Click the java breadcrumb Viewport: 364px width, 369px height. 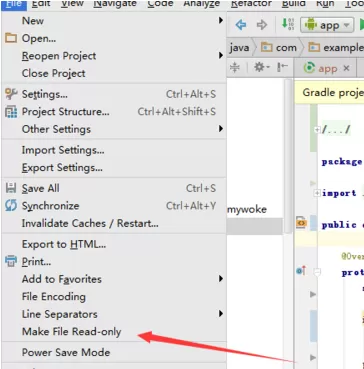click(x=239, y=48)
